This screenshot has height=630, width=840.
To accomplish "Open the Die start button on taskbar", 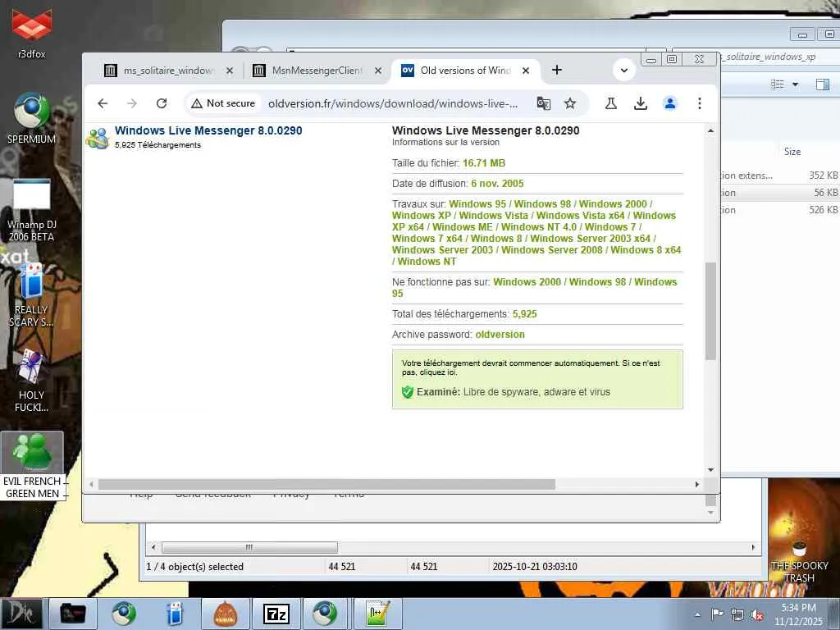I will [x=21, y=614].
